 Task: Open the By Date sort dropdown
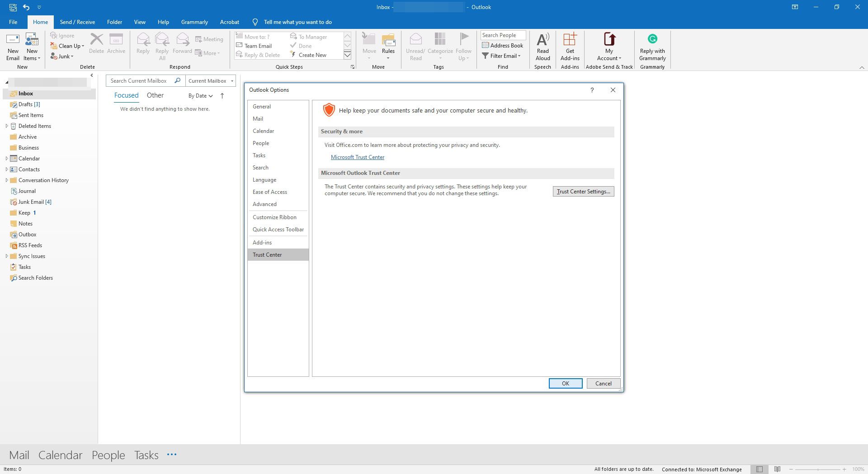coord(200,96)
